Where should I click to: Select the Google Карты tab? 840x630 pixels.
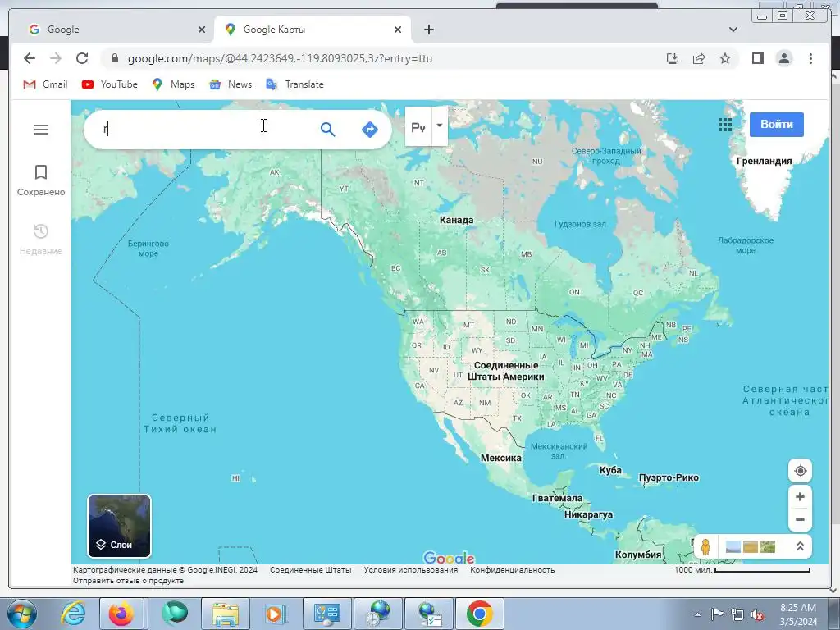click(313, 30)
